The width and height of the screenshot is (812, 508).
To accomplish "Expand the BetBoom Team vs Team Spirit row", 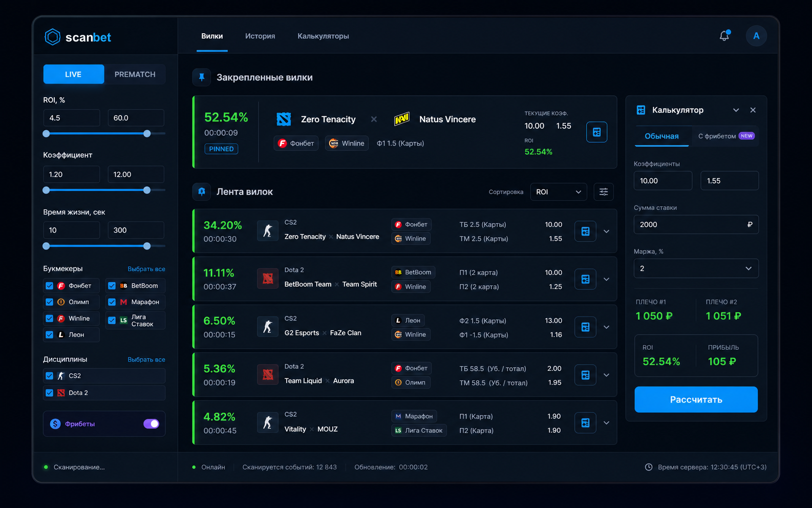I will pyautogui.click(x=607, y=279).
